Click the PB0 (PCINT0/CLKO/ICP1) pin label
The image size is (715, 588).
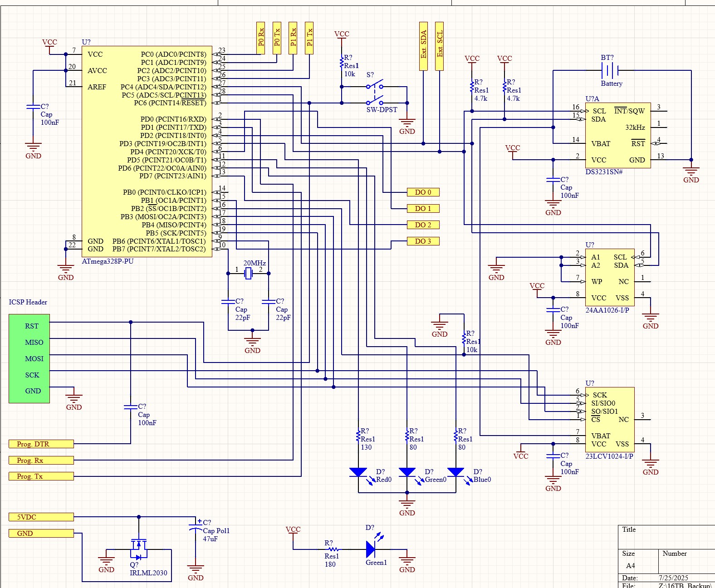(165, 192)
